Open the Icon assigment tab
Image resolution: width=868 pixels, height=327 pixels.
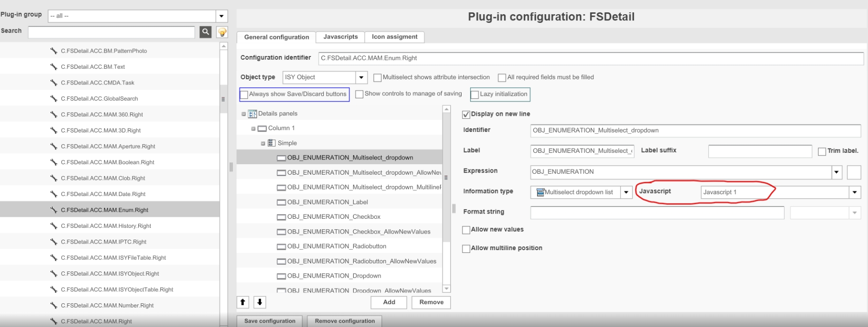click(394, 37)
